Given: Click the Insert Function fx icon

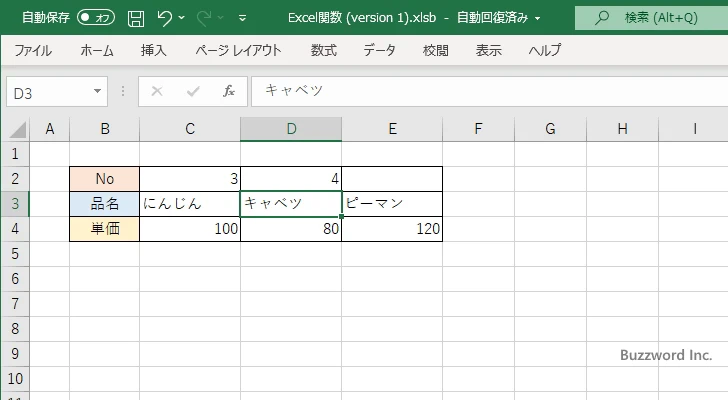Looking at the screenshot, I should 229,91.
